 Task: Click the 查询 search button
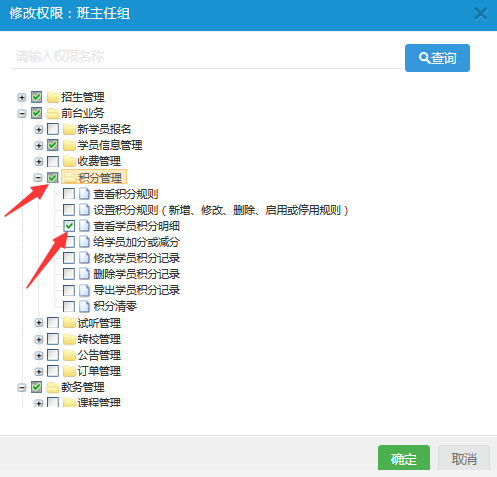point(437,58)
